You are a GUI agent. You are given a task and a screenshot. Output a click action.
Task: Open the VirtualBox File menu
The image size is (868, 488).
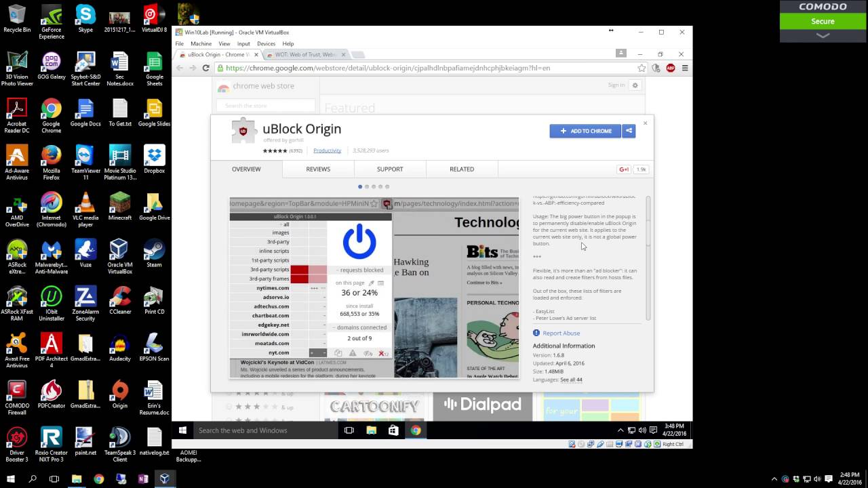coord(180,43)
